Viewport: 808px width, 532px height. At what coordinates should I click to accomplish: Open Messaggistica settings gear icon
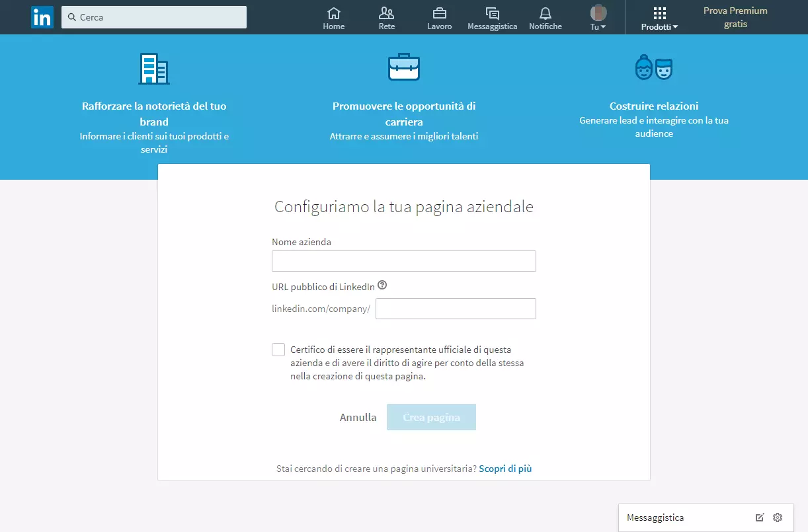click(778, 517)
